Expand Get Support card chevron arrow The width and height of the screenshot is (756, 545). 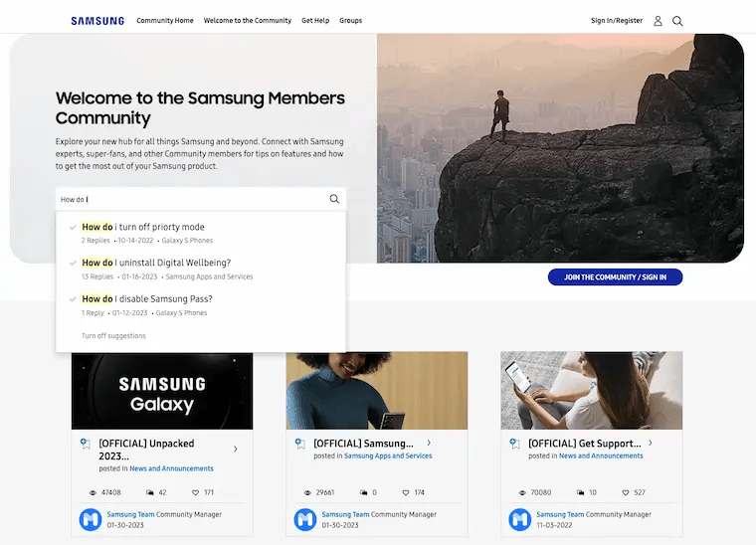point(651,443)
